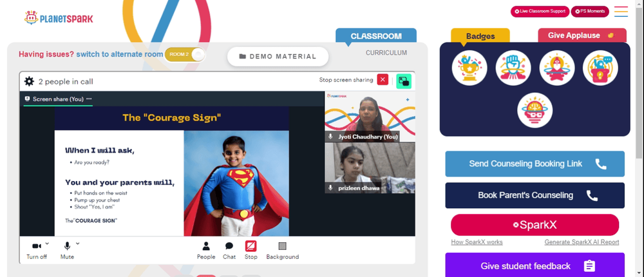Click Give student feedback button

535,265
